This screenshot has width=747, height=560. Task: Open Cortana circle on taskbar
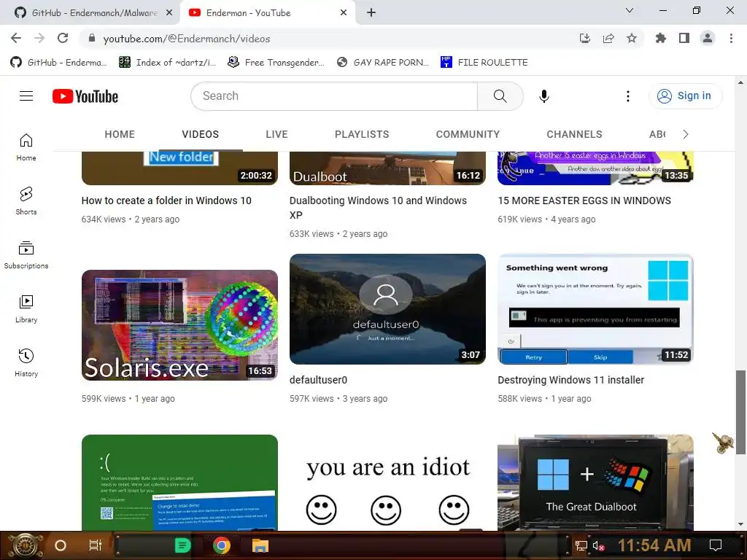[61, 545]
